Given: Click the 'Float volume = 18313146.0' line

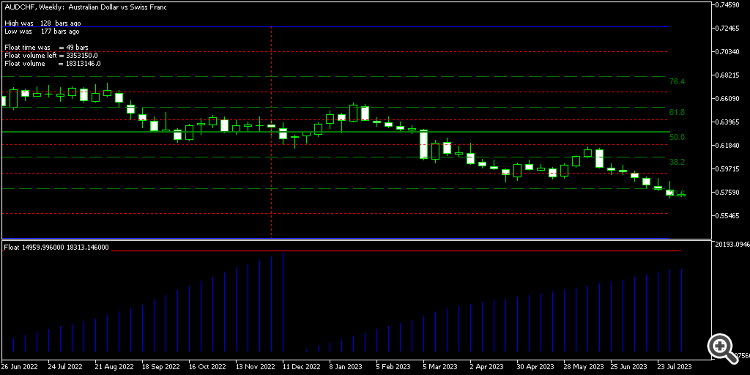Looking at the screenshot, I should coord(52,64).
